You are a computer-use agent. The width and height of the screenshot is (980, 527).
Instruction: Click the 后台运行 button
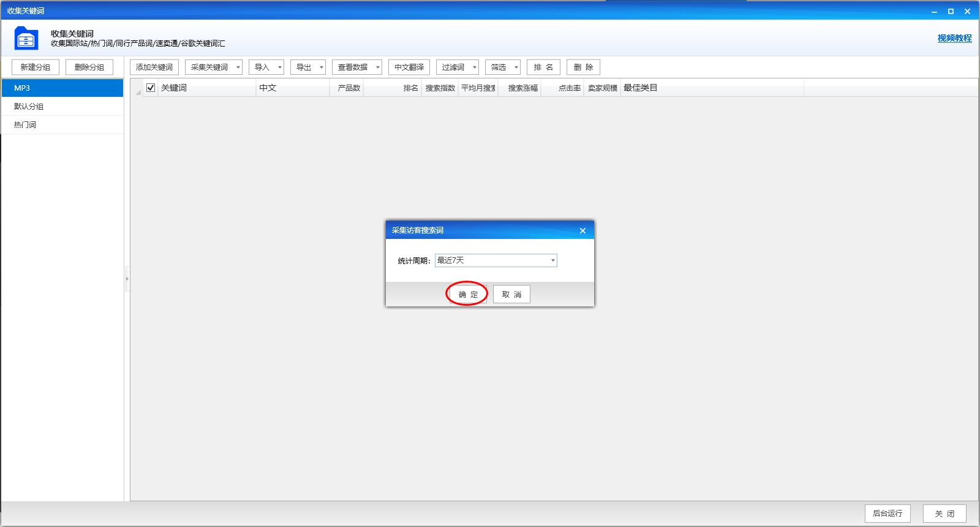[888, 514]
